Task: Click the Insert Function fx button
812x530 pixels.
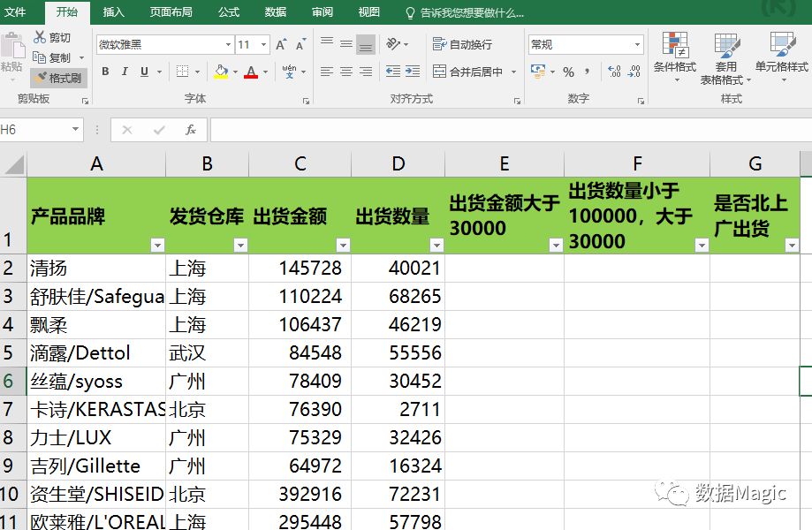Action: (191, 129)
